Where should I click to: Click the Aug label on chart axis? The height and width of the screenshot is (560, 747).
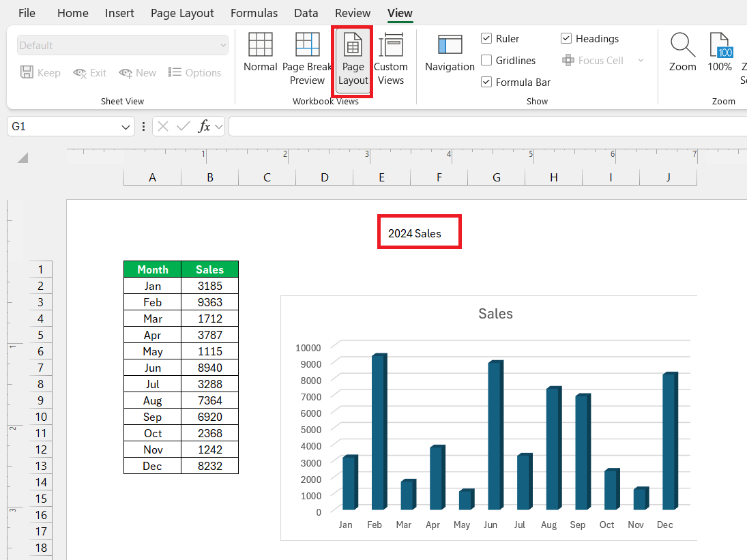tap(548, 525)
